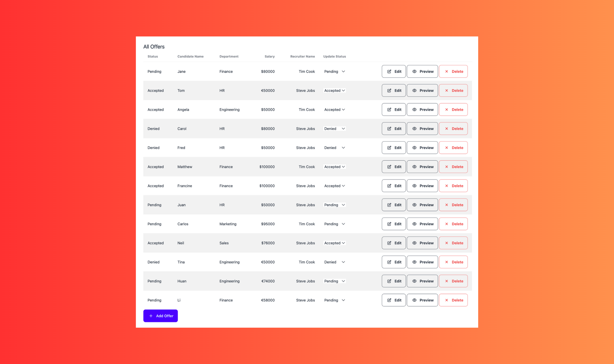Click the eye icon to preview Tom's offer

click(414, 90)
